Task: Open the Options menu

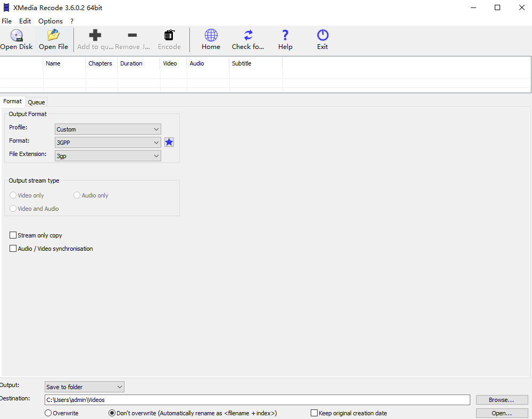Action: coord(50,21)
